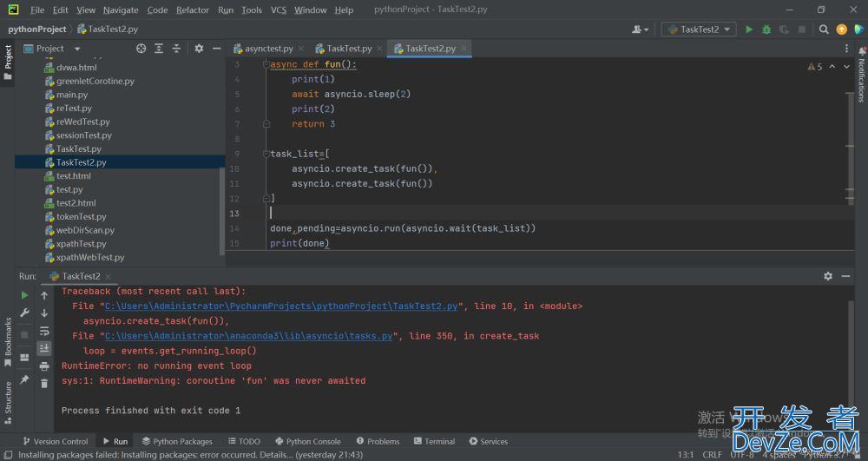The width and height of the screenshot is (868, 461).
Task: Start debugging with the bug icon
Action: click(766, 30)
